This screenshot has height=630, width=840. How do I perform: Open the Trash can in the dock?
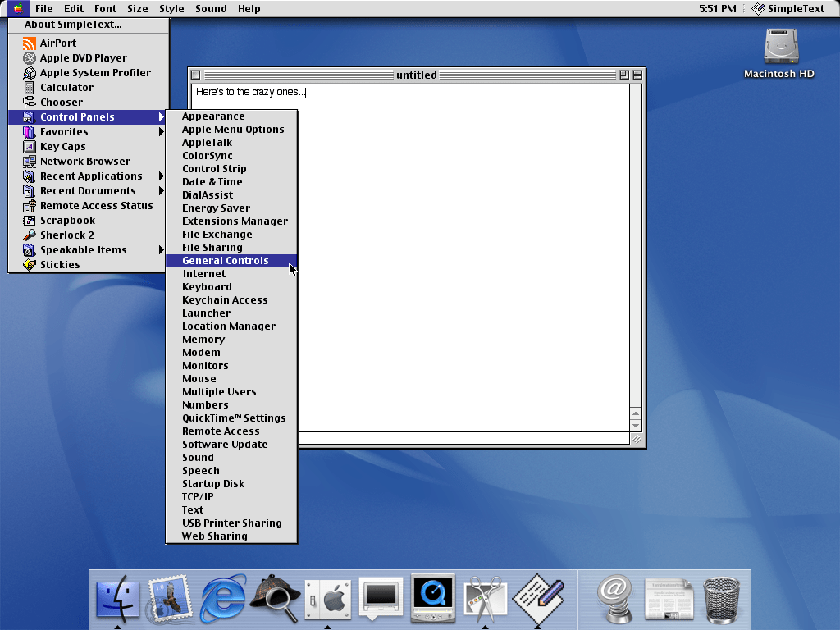pyautogui.click(x=721, y=600)
